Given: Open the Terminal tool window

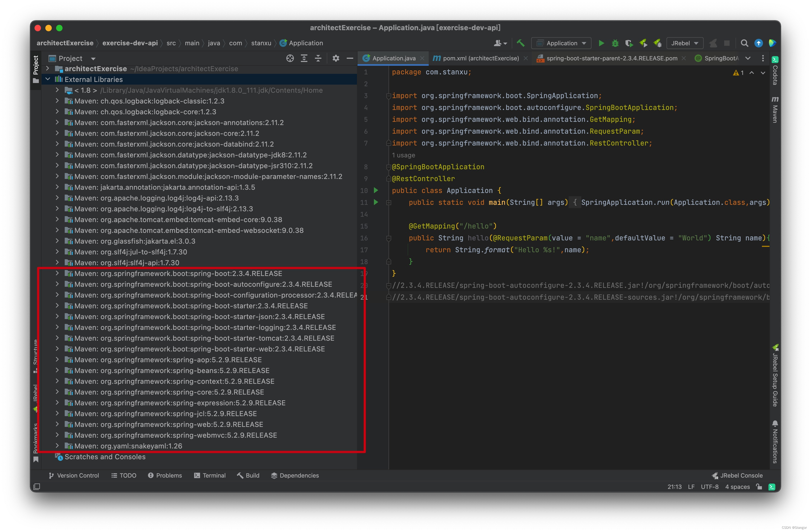Looking at the screenshot, I should coord(210,475).
